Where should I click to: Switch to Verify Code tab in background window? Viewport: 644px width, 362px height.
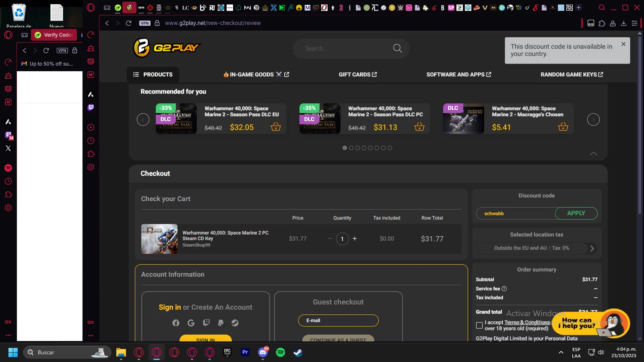[x=54, y=35]
